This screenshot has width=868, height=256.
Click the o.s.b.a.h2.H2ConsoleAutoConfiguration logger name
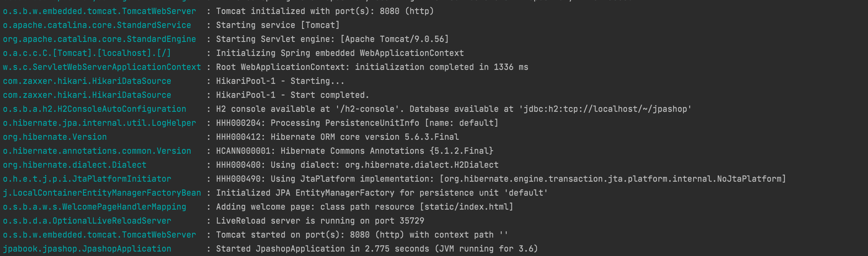coord(94,109)
